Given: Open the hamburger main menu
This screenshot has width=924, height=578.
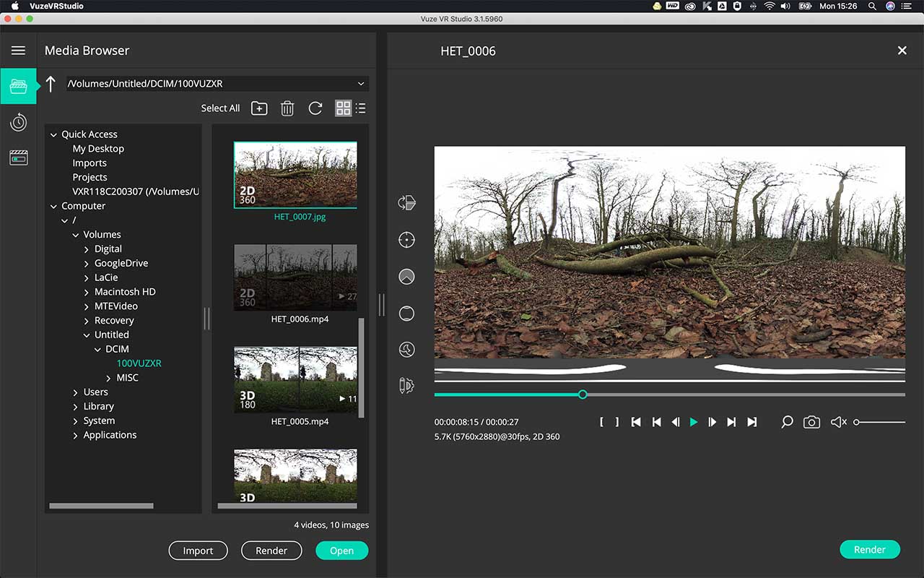Looking at the screenshot, I should [x=18, y=51].
